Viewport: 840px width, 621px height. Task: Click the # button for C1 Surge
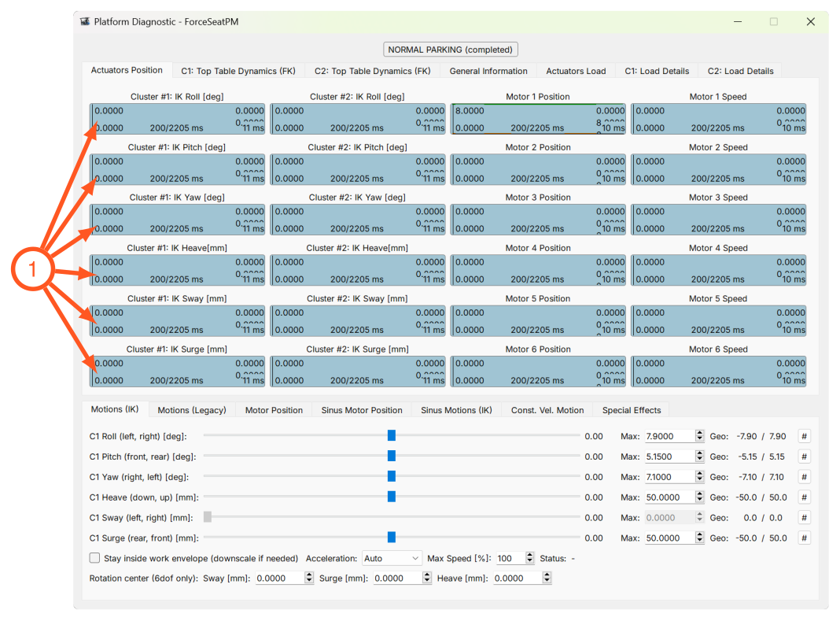(804, 538)
